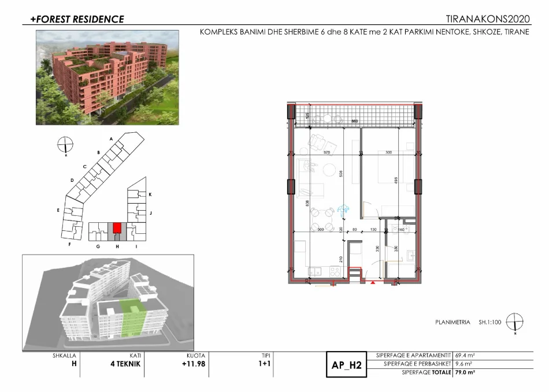Click the SIPERFAQE E APARTAMENTIT label

click(x=414, y=356)
